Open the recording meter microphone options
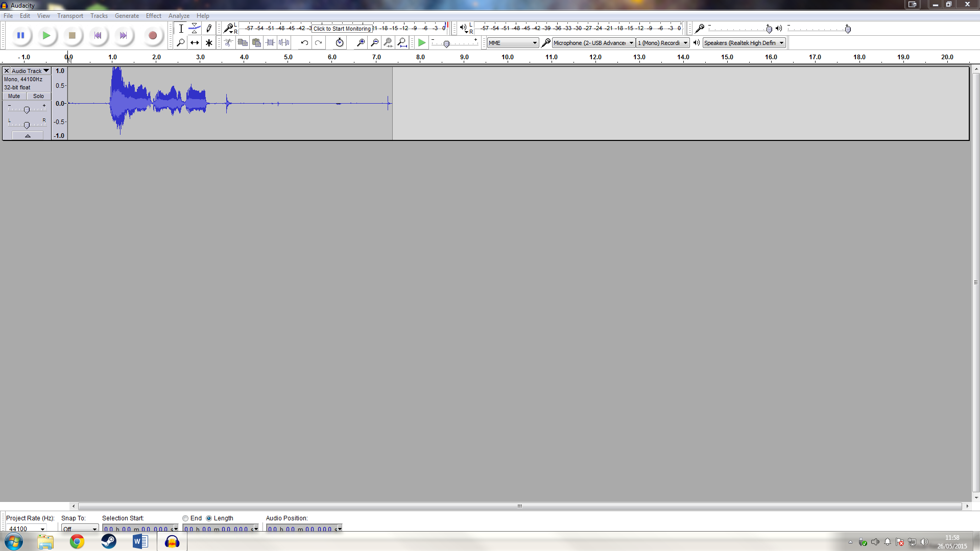This screenshot has width=980, height=551. coord(229,29)
